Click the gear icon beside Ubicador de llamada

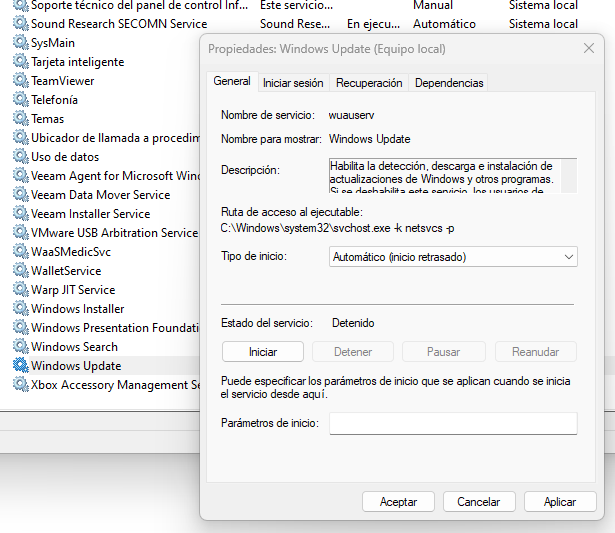pos(21,138)
